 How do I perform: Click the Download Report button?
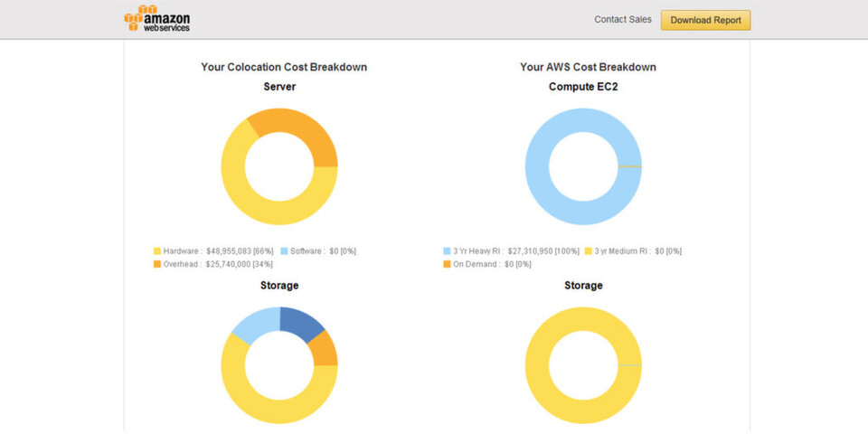click(x=706, y=20)
